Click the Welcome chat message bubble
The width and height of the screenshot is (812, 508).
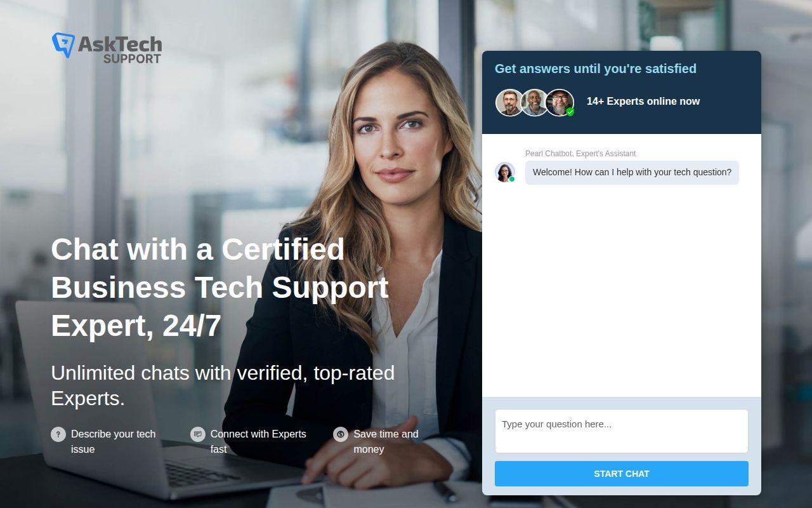click(632, 173)
